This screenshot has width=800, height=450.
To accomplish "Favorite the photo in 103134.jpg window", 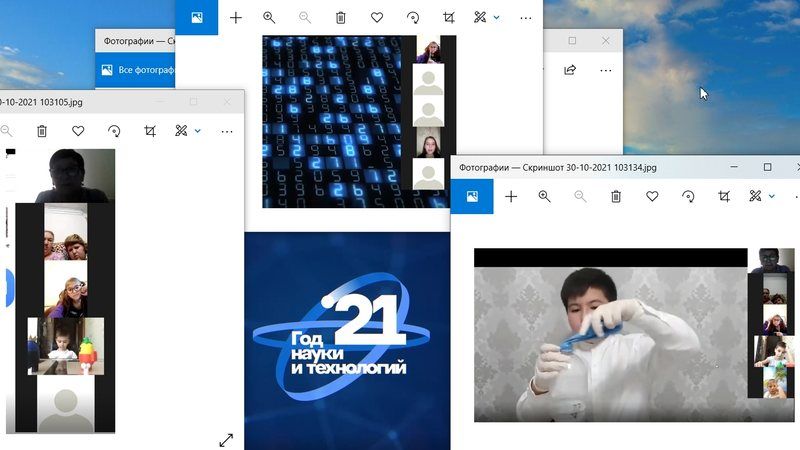I will click(x=652, y=196).
